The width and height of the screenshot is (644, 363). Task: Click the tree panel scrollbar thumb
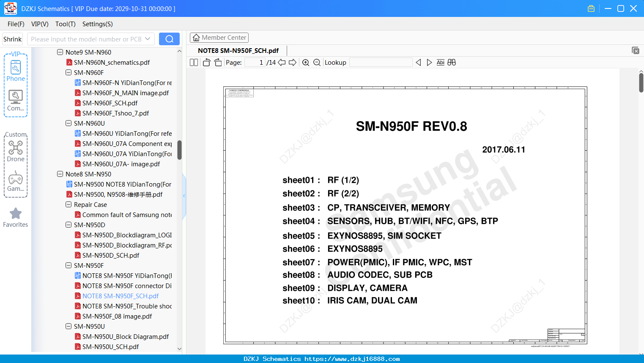point(179,150)
